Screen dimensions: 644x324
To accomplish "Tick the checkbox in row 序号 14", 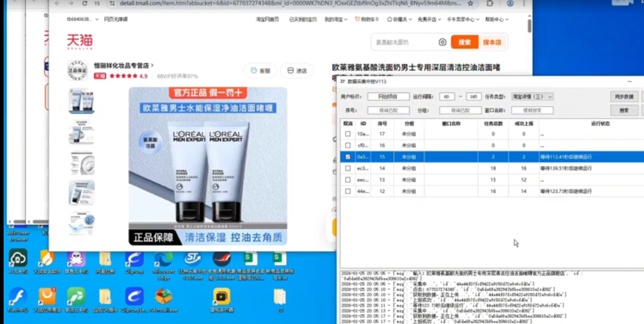I will 348,168.
